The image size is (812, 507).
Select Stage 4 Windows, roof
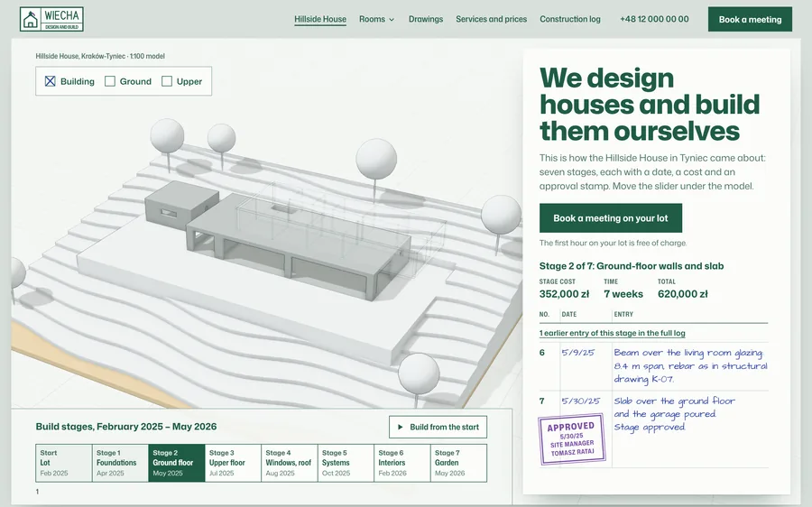tap(290, 463)
